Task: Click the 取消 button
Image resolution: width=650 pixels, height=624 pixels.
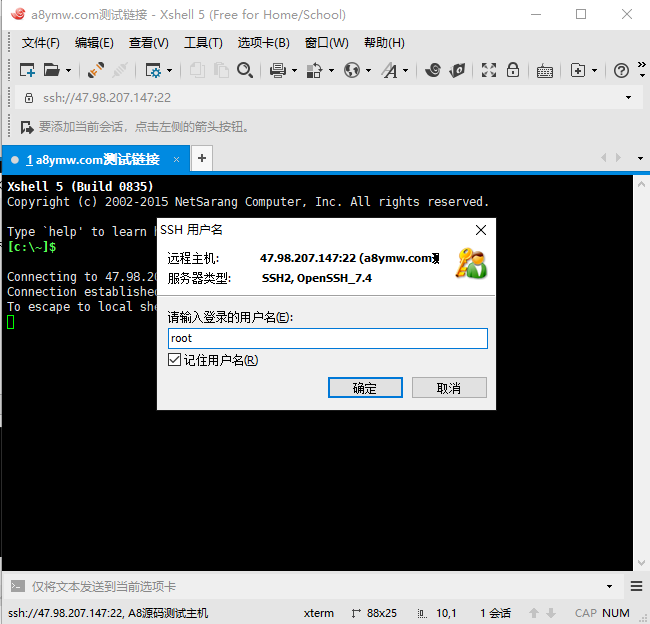Action: click(449, 388)
